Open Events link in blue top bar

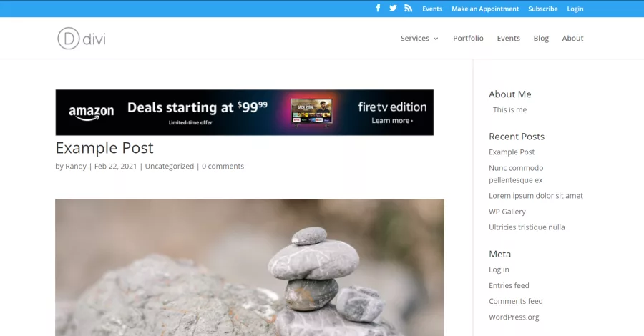(432, 9)
